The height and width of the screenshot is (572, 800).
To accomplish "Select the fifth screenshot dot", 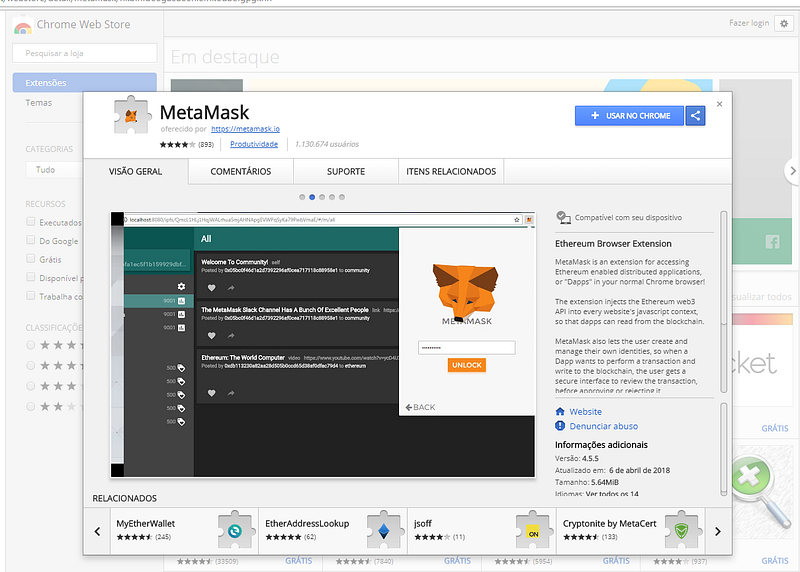I will coord(342,197).
